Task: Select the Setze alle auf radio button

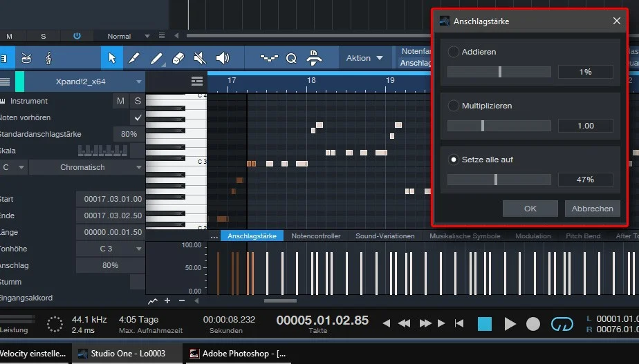Action: coord(453,160)
